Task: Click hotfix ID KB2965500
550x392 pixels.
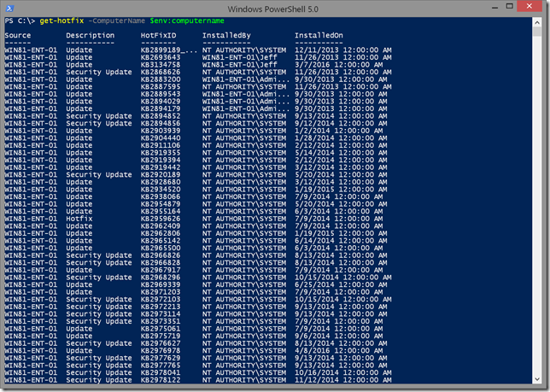Action: (161, 249)
